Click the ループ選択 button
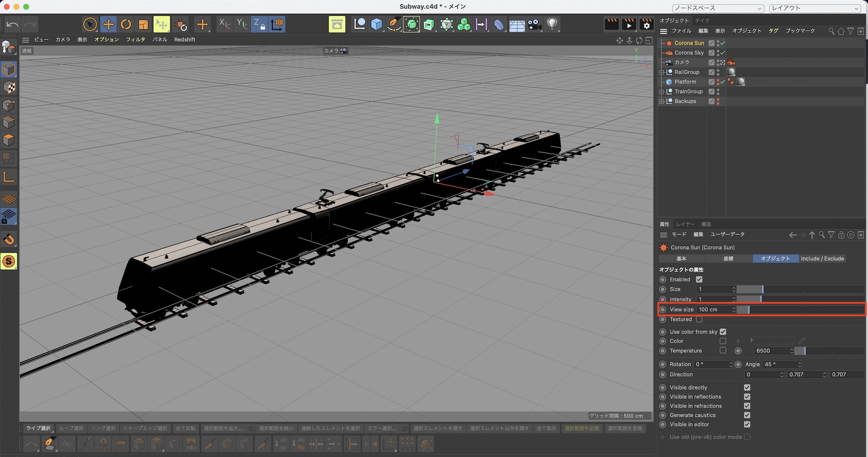 click(x=71, y=428)
